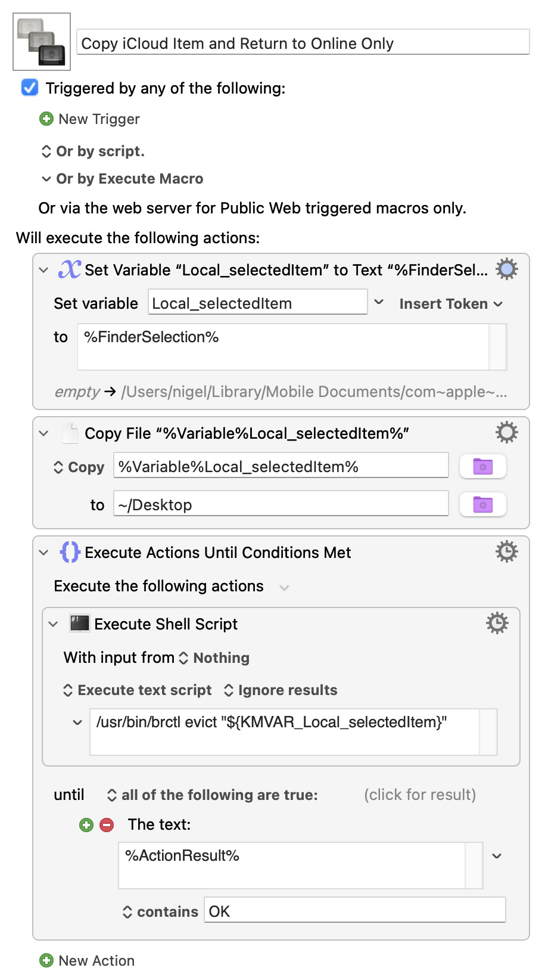Open gear menu for Copy File action

(506, 432)
